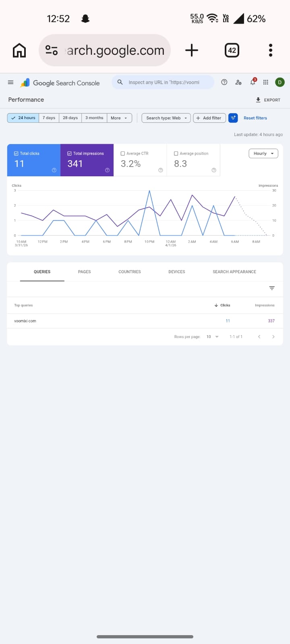Go to the next table page arrow
Image resolution: width=290 pixels, height=644 pixels.
coord(273,337)
